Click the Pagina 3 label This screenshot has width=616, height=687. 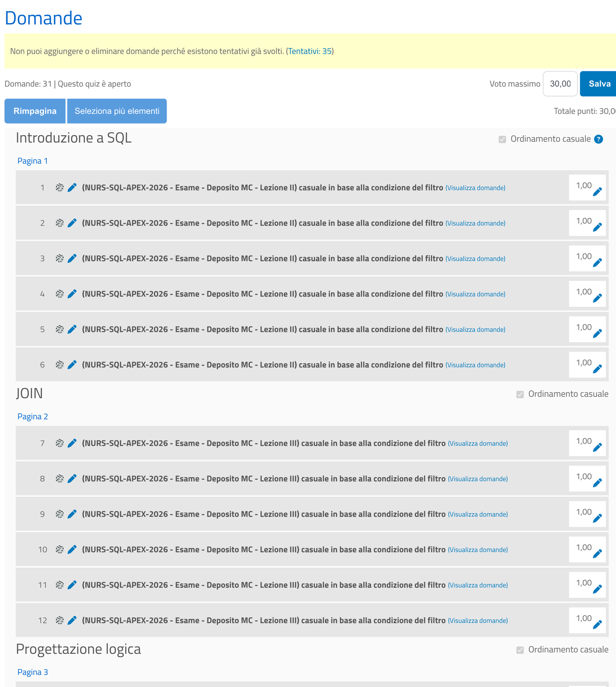coord(33,672)
